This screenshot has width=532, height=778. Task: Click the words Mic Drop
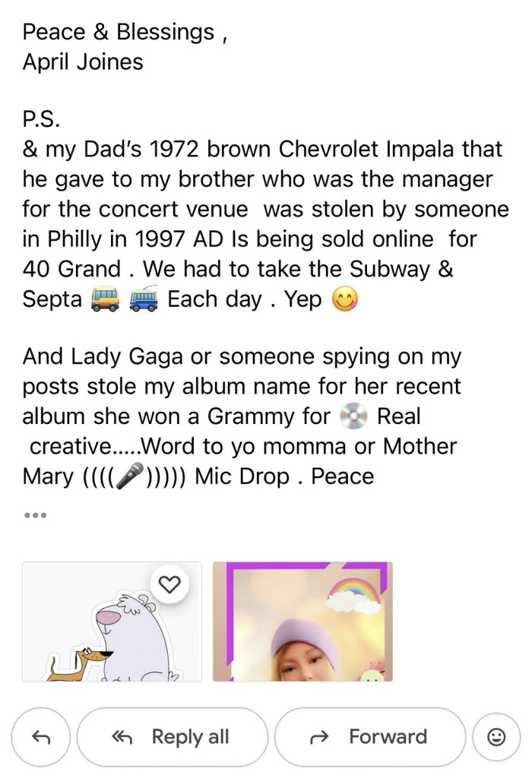(242, 477)
